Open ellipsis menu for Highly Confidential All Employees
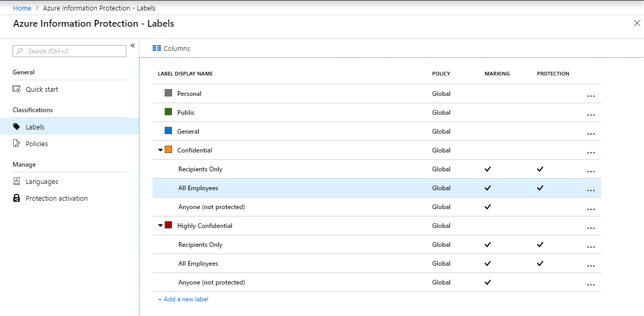This screenshot has width=644, height=316. pyautogui.click(x=591, y=266)
